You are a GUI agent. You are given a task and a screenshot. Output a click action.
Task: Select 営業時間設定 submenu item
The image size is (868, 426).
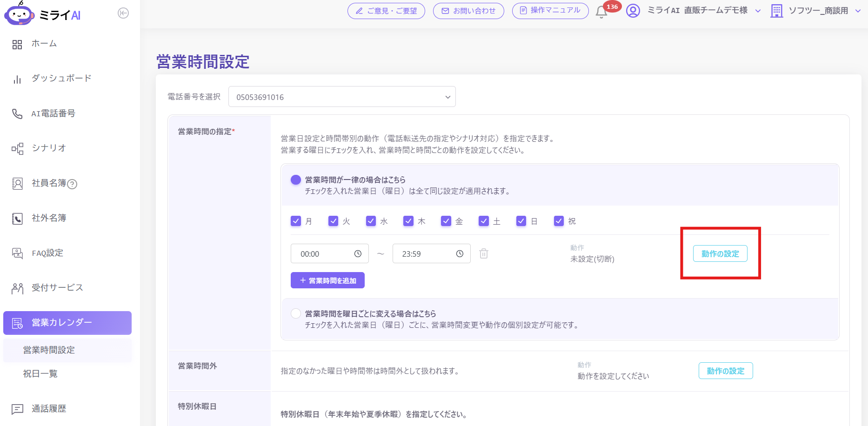tap(67, 350)
